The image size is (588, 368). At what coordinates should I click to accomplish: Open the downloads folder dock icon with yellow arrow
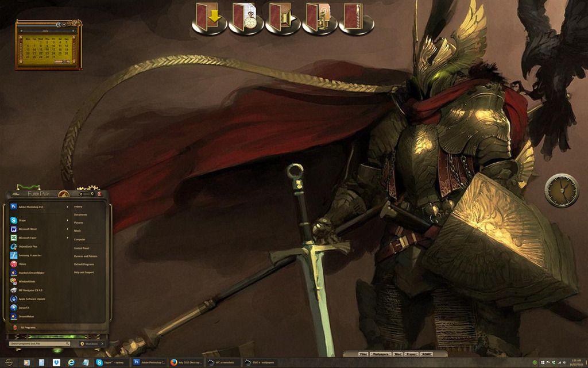tap(209, 18)
